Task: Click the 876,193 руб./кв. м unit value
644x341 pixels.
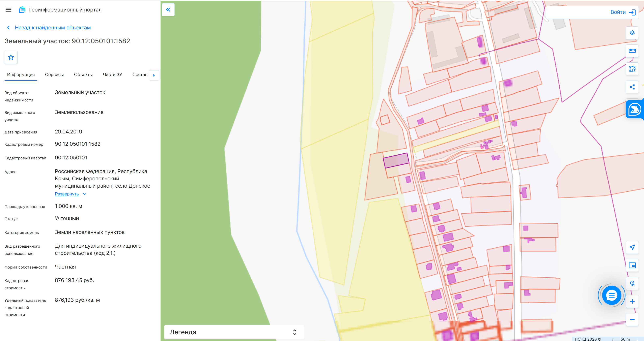Action: point(78,300)
